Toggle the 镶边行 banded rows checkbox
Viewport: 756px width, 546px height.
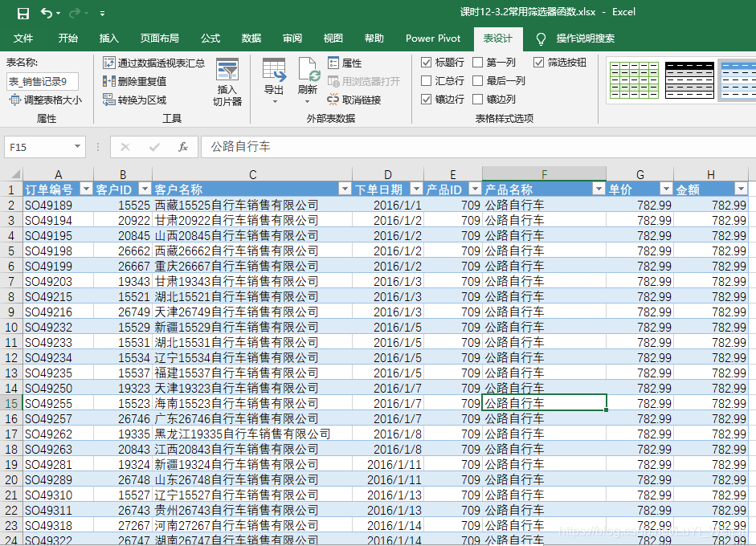[x=427, y=100]
